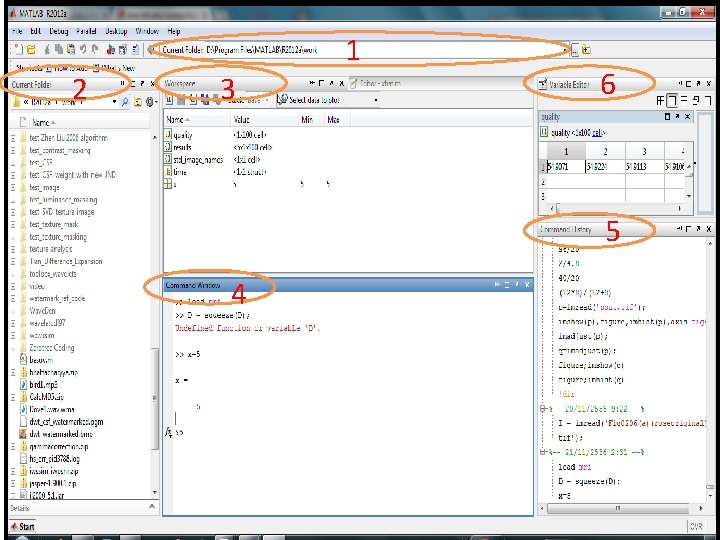The width and height of the screenshot is (720, 540).
Task: Click the first icon in Workspace toolbar
Action: pyautogui.click(x=169, y=100)
